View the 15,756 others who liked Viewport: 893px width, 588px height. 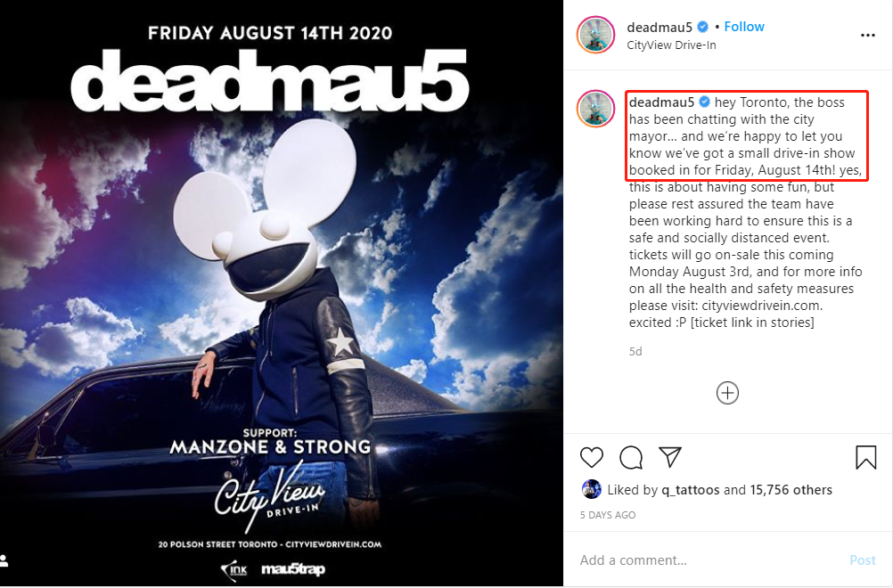coord(791,490)
